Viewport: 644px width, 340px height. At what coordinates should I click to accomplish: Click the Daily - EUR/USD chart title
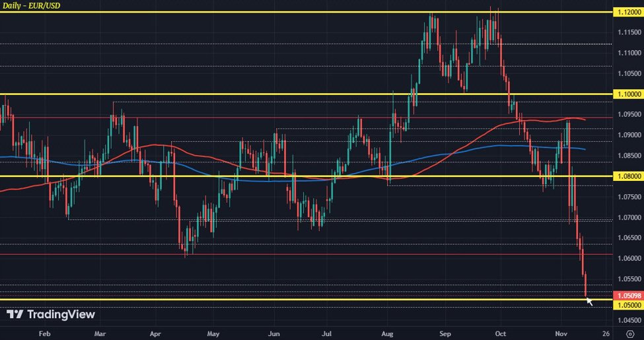(x=31, y=6)
